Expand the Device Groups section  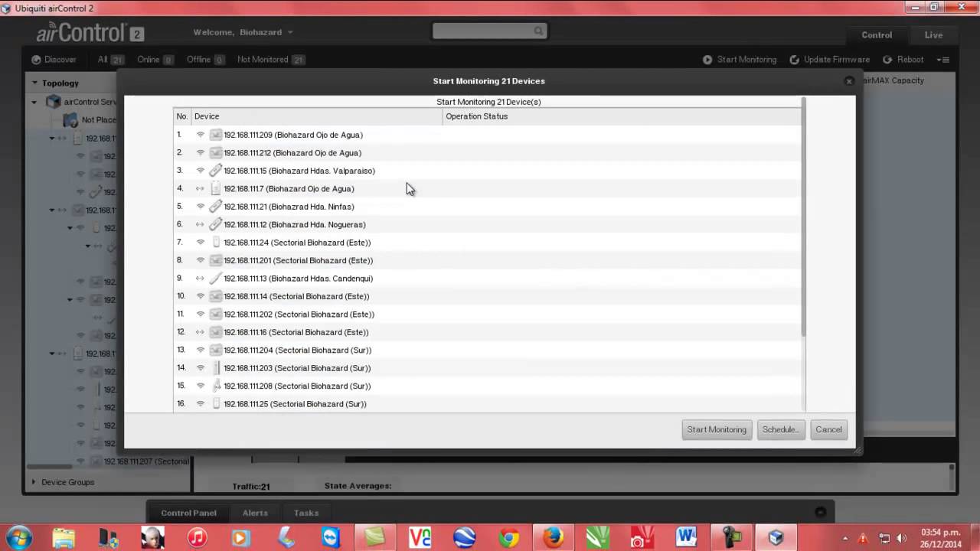pos(34,482)
